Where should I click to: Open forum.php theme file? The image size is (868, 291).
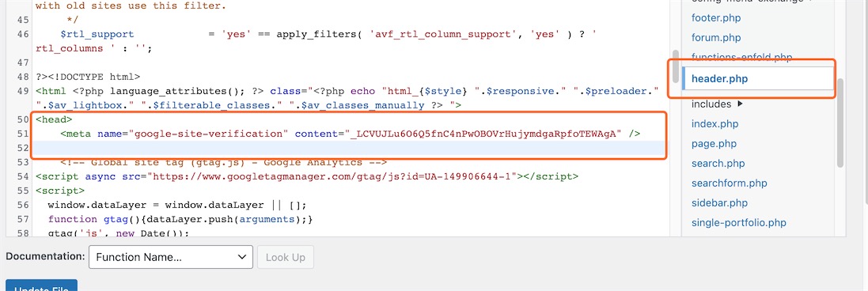(716, 38)
